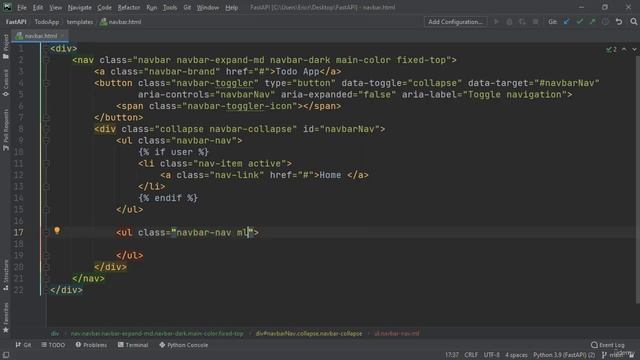640x360 pixels.
Task: Collapse the ul fold on line 9
Action: pyautogui.click(x=47, y=141)
